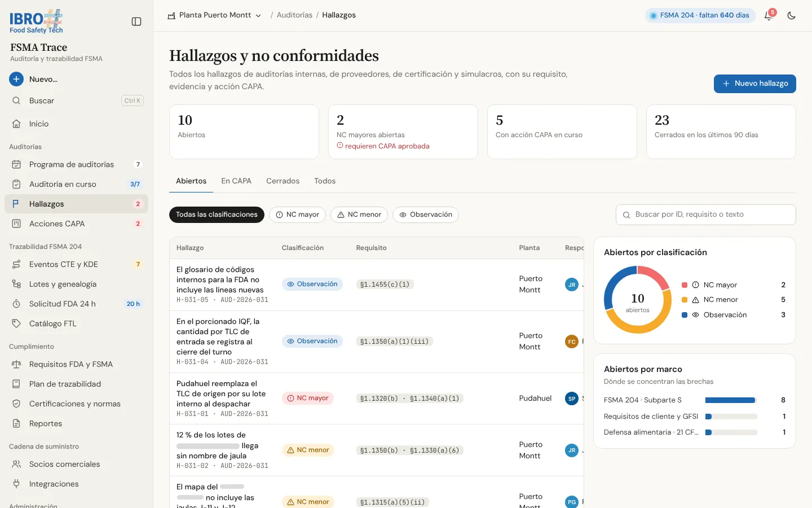Image resolution: width=812 pixels, height=508 pixels.
Task: Click the Buscar magnifier icon in the sidebar
Action: (16, 100)
